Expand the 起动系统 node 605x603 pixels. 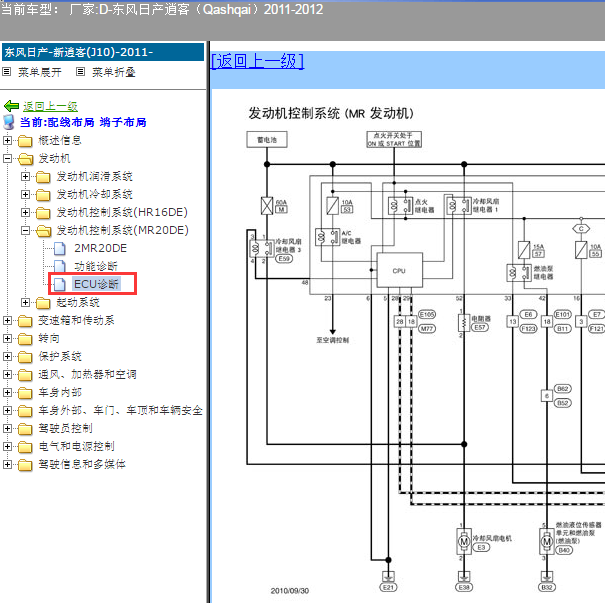click(25, 302)
